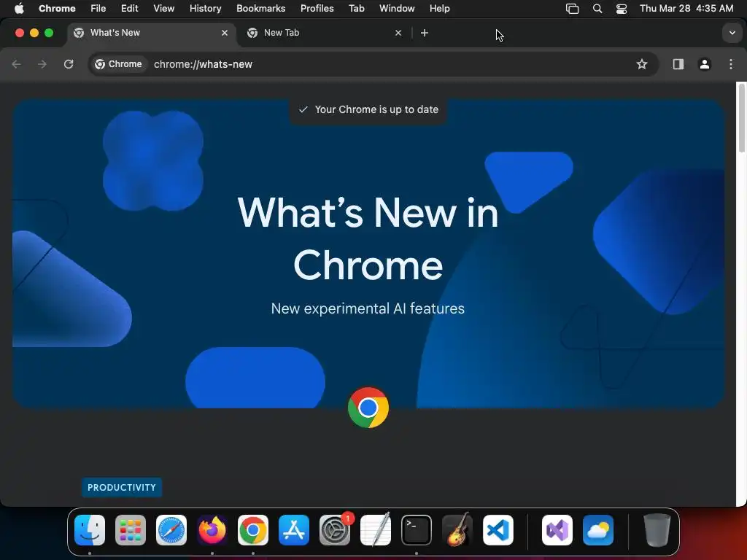Open TextEdit from the dock
The width and height of the screenshot is (747, 560).
click(x=376, y=530)
